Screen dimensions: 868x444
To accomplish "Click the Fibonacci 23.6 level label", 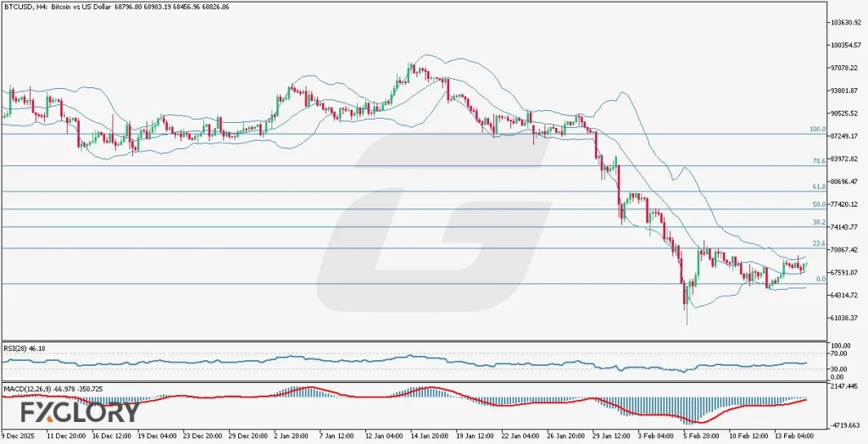I will click(820, 243).
